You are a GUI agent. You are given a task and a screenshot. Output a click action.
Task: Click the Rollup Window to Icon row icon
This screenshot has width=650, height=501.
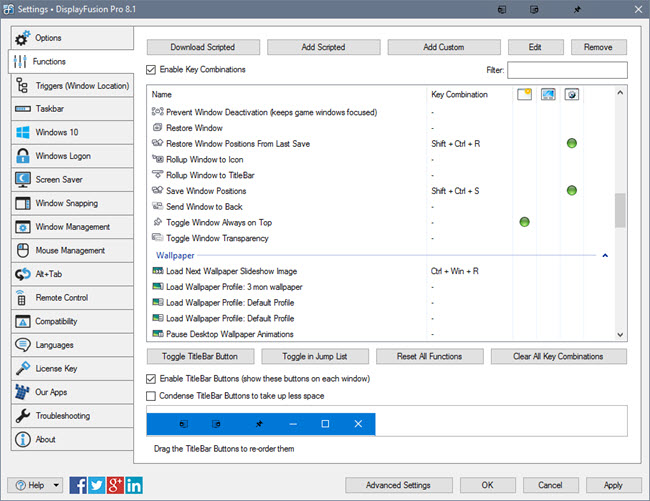(158, 159)
